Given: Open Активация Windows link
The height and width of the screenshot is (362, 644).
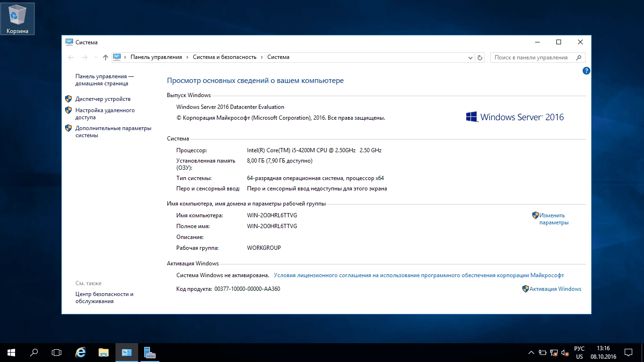Looking at the screenshot, I should coord(555,289).
